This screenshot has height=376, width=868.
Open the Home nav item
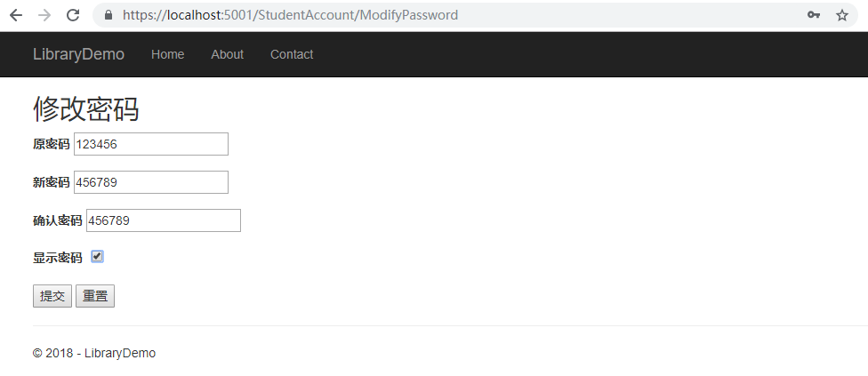[x=167, y=54]
